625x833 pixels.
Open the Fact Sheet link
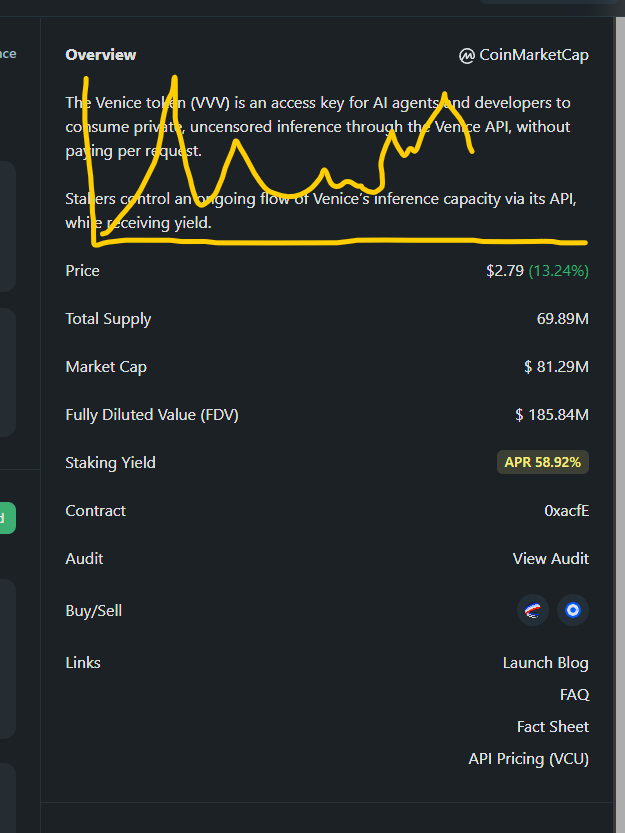point(553,727)
